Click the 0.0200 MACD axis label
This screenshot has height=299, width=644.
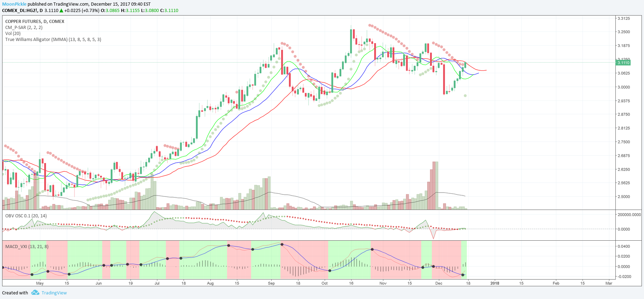point(623,256)
